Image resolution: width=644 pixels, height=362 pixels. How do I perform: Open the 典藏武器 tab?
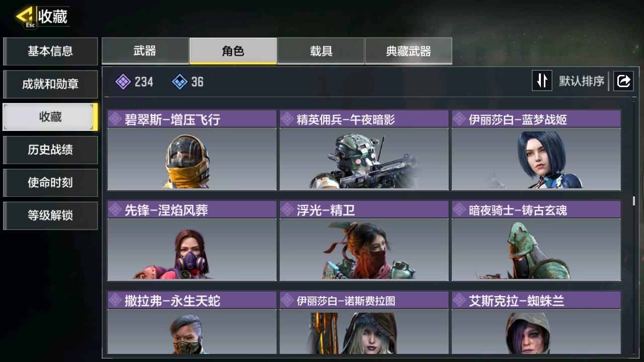pos(409,51)
